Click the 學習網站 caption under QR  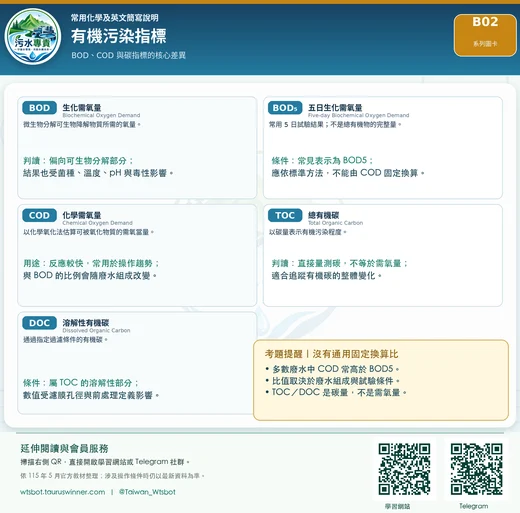tap(397, 506)
